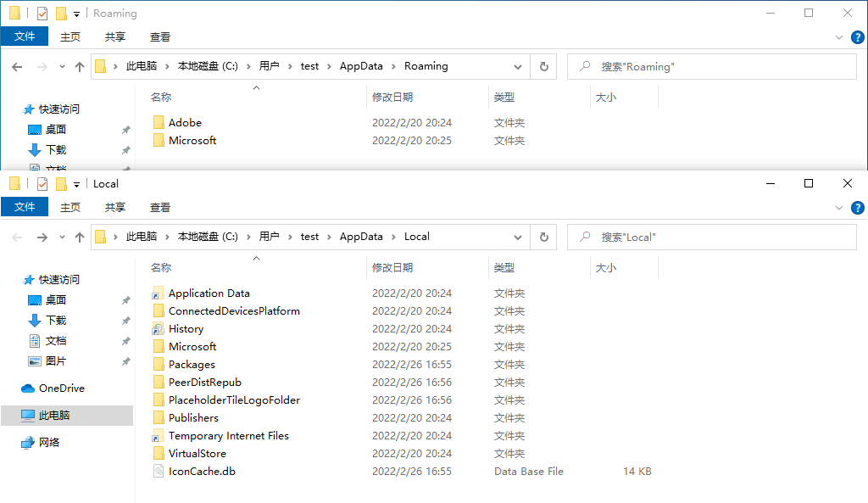
Task: Go up to AppData with the up arrow
Action: pyautogui.click(x=80, y=237)
